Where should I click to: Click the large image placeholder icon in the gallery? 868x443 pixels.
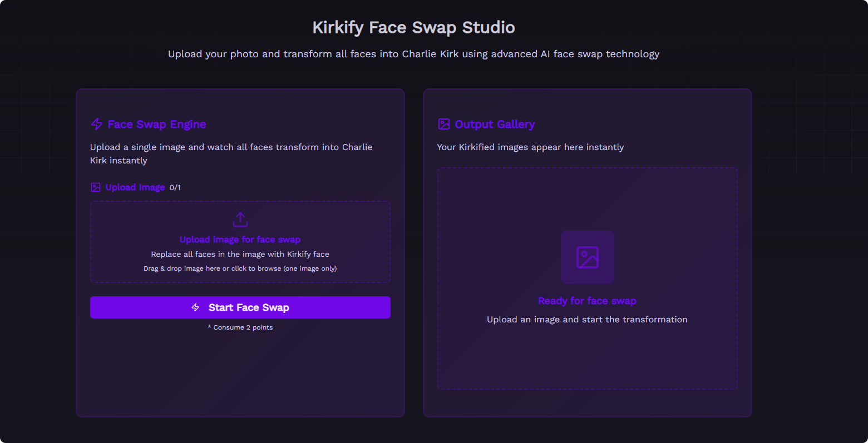click(587, 257)
